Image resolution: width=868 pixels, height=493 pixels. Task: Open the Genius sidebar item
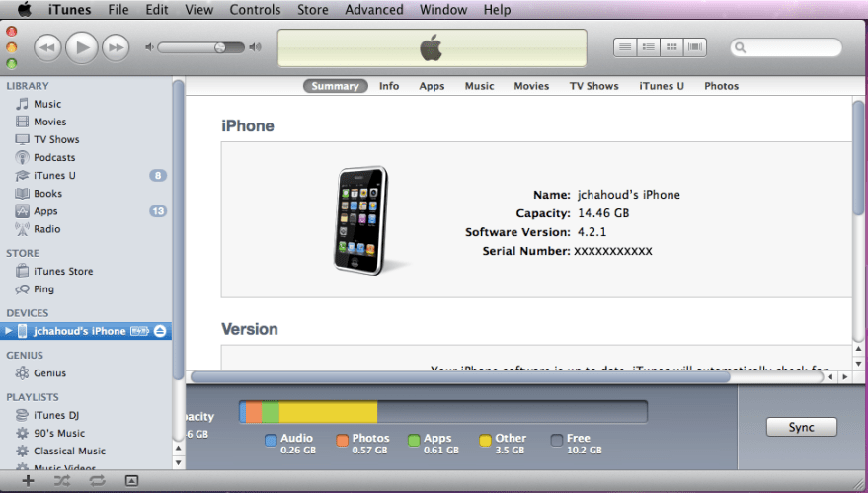click(x=49, y=373)
